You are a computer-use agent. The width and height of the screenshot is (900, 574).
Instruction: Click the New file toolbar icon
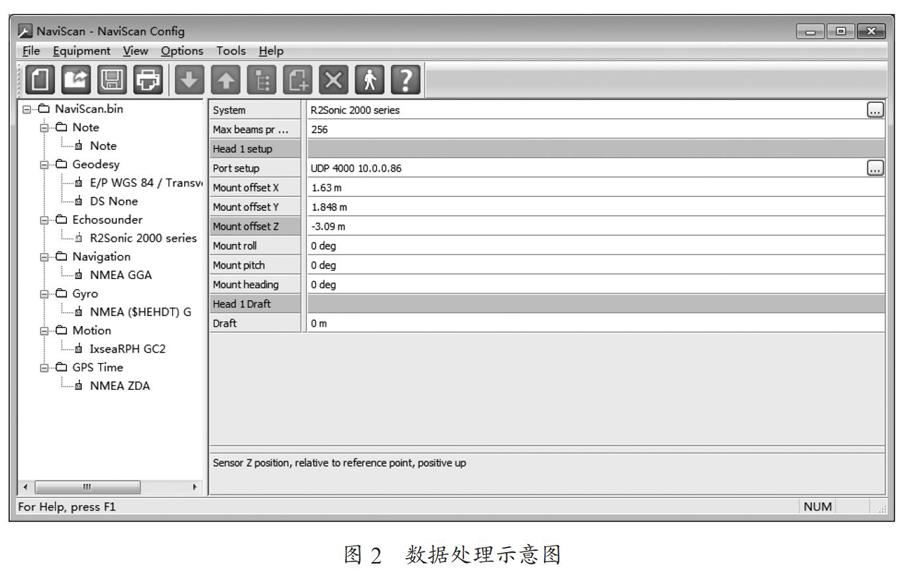[40, 79]
